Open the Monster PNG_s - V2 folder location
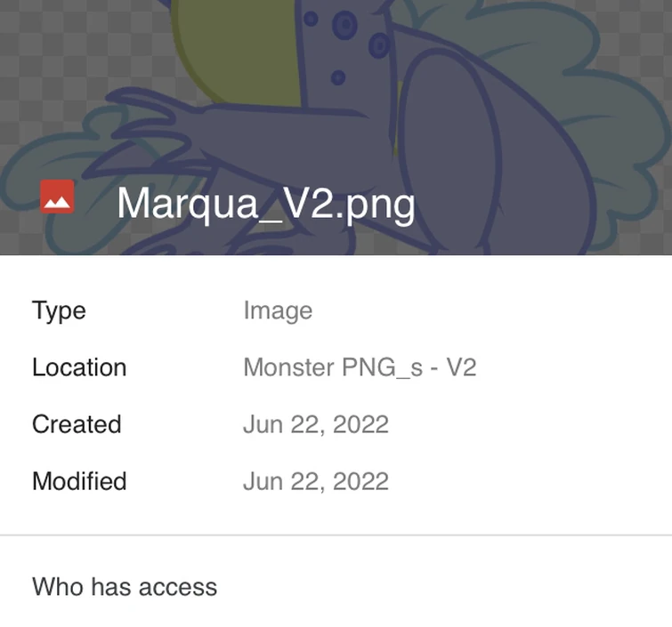This screenshot has height=627, width=672. click(x=360, y=367)
